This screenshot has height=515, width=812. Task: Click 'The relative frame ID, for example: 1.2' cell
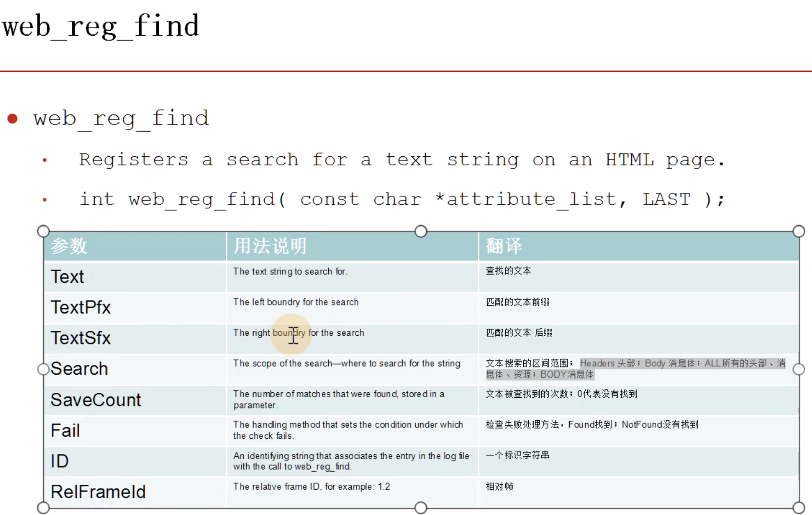coord(352,493)
